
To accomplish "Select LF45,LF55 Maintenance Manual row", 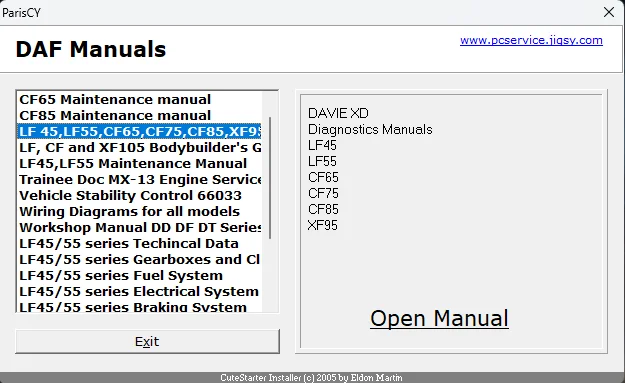I will coord(140,163).
